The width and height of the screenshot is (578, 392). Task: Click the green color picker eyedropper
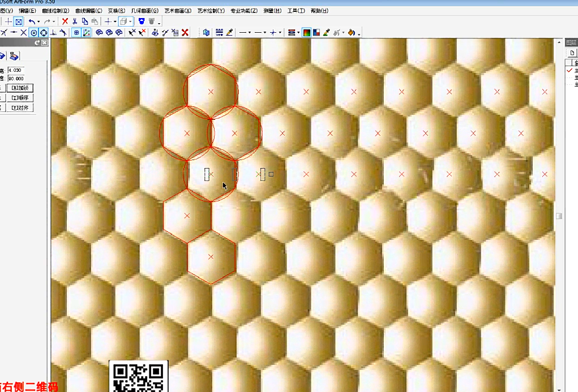coord(326,33)
